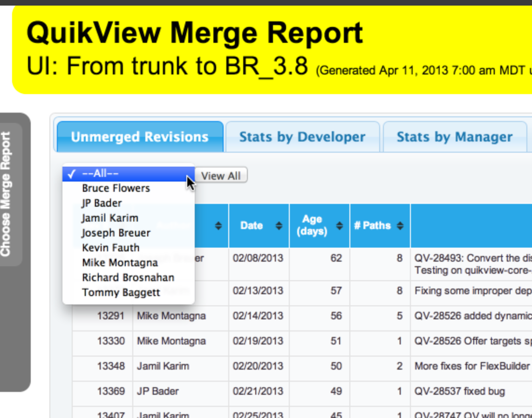Sort by the Date column arrows
Viewport: 532px width, 418px height.
tap(279, 226)
